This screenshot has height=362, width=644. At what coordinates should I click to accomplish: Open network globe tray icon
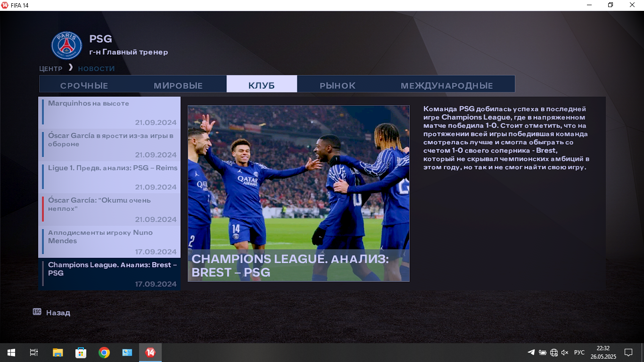pyautogui.click(x=554, y=353)
